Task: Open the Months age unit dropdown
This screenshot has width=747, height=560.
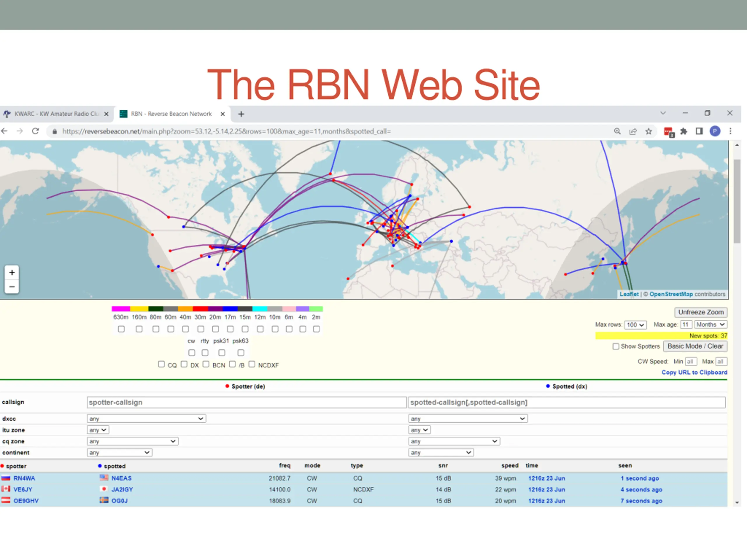Action: pos(711,324)
